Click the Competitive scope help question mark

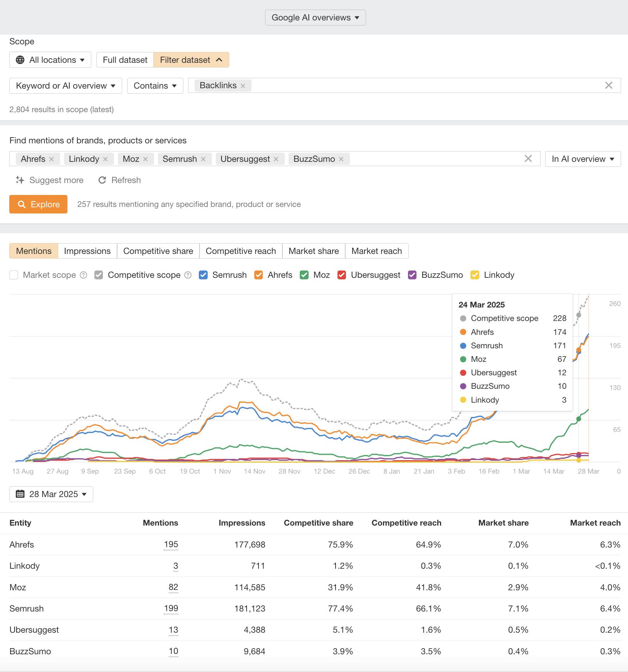pyautogui.click(x=188, y=275)
